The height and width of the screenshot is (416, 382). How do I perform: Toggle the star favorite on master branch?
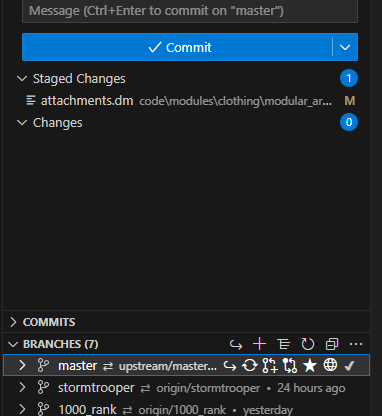(x=310, y=366)
